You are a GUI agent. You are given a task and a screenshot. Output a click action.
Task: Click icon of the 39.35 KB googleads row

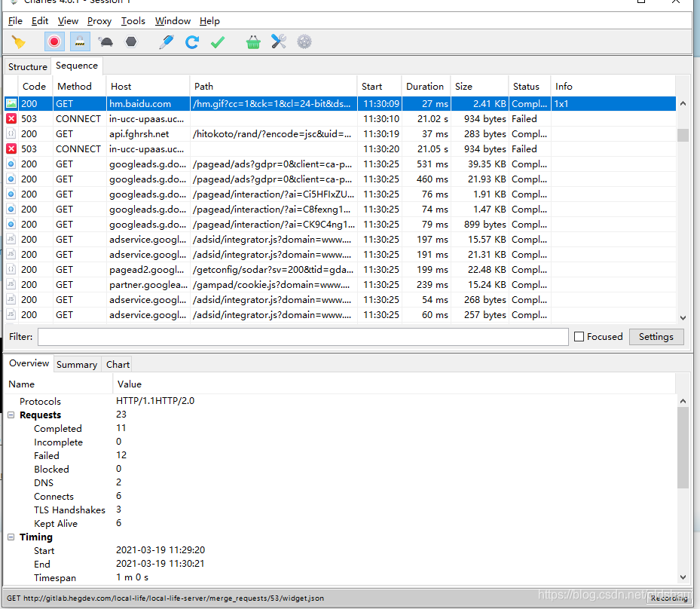pos(11,164)
